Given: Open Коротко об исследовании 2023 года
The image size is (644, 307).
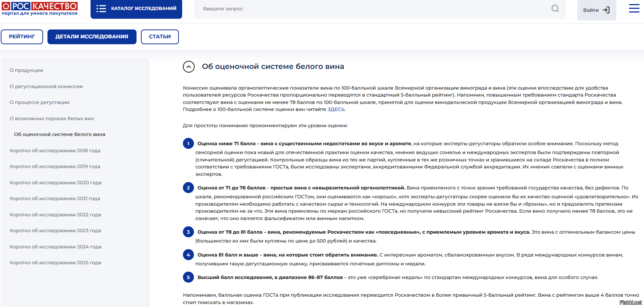Looking at the screenshot, I should (x=55, y=231).
